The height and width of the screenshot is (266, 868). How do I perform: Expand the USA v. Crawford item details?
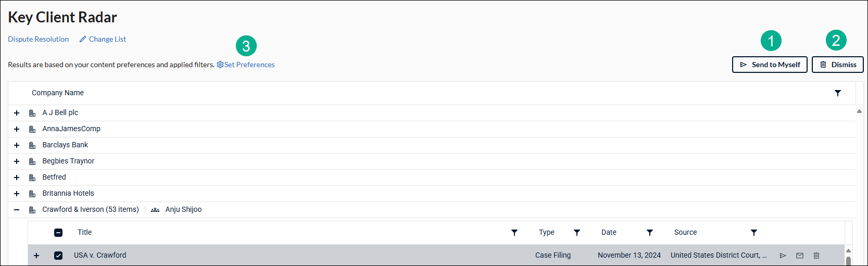click(x=36, y=256)
